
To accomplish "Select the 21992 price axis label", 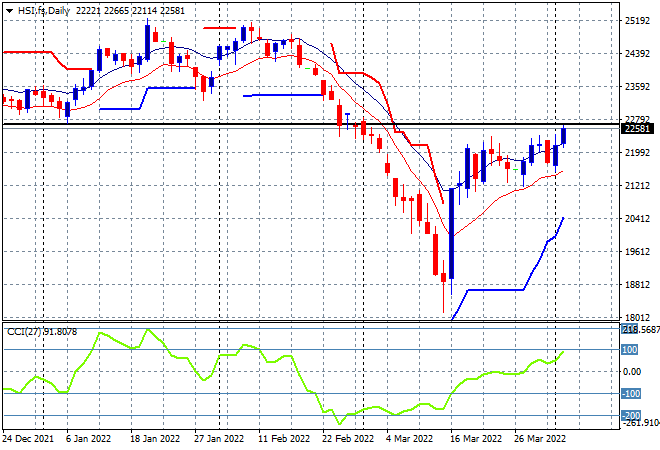I will pyautogui.click(x=637, y=152).
